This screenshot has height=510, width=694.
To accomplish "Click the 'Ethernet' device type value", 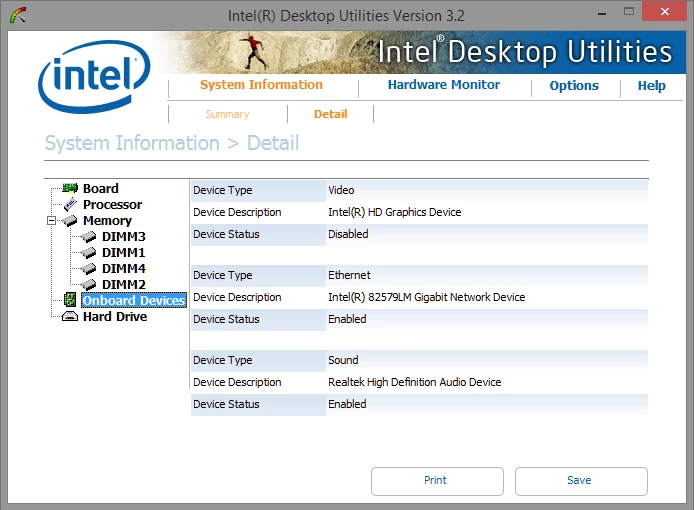I will [x=350, y=275].
